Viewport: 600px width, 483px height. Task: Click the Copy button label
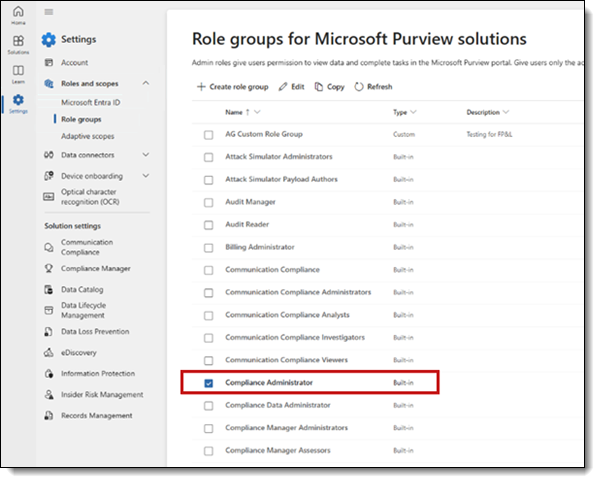pos(336,87)
